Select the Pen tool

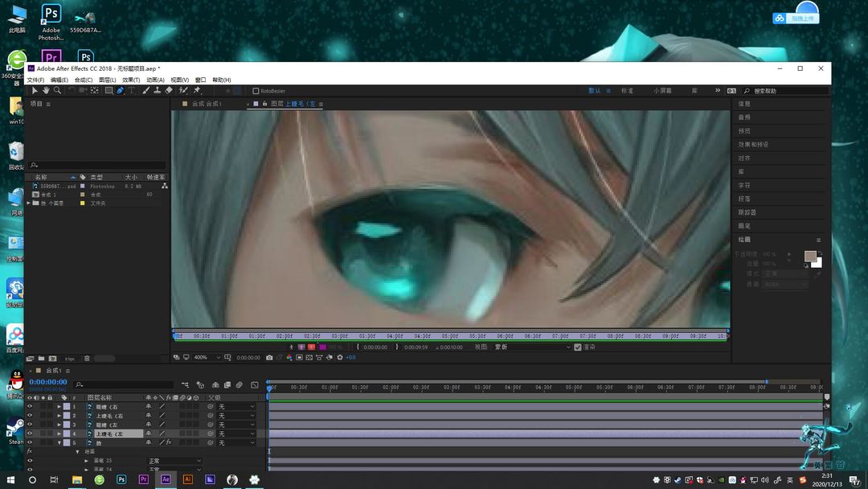120,90
